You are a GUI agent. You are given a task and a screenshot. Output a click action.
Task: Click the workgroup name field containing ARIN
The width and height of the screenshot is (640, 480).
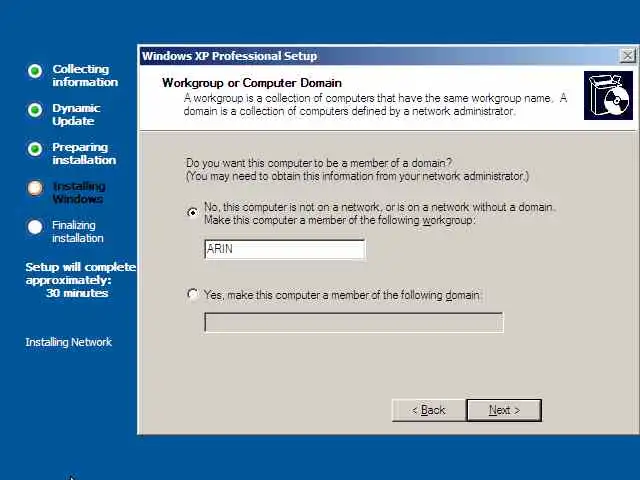[x=284, y=249]
